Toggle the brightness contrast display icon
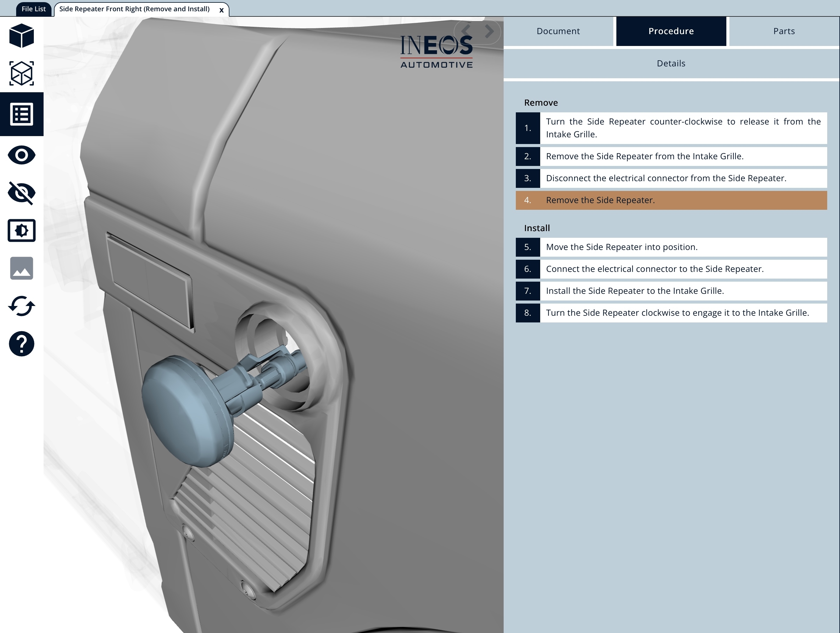The image size is (840, 633). click(x=22, y=230)
